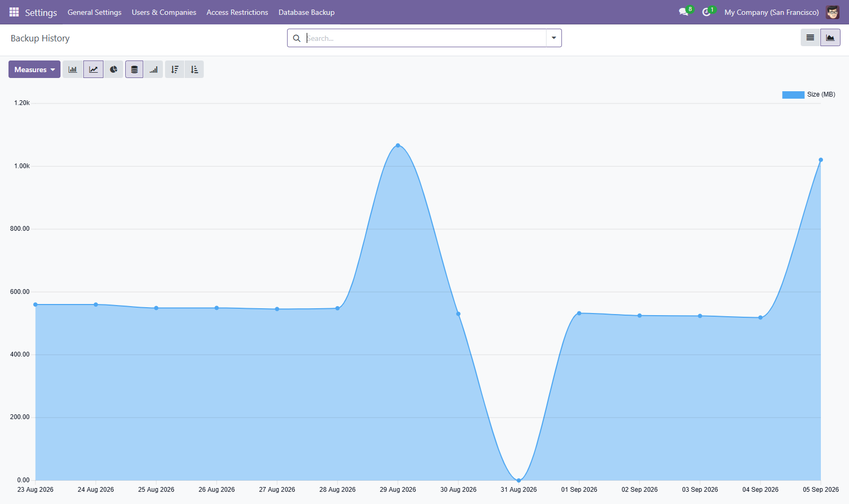Click the search magnifier icon
This screenshot has width=849, height=504.
297,38
